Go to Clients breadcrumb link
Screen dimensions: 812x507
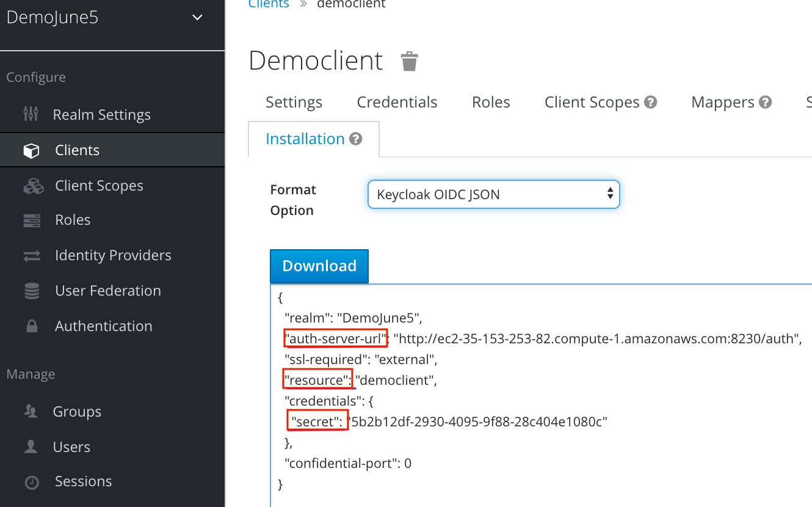point(269,4)
